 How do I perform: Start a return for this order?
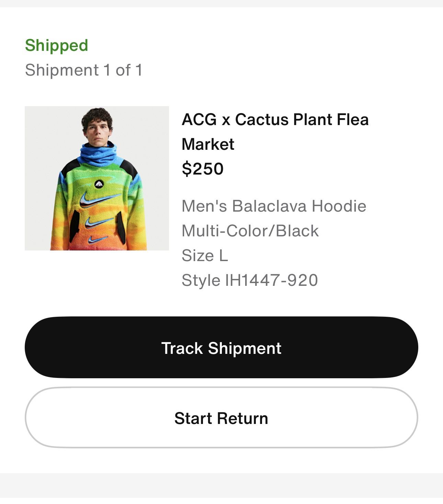pyautogui.click(x=221, y=418)
